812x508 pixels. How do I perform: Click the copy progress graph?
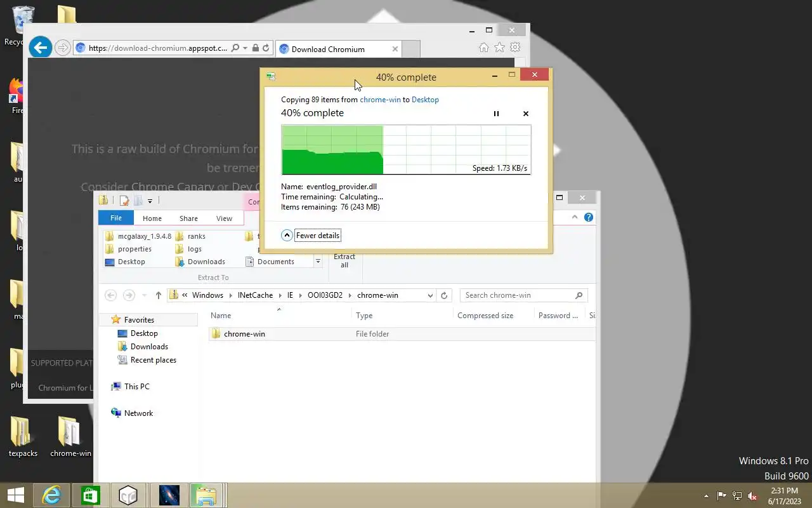(406, 150)
